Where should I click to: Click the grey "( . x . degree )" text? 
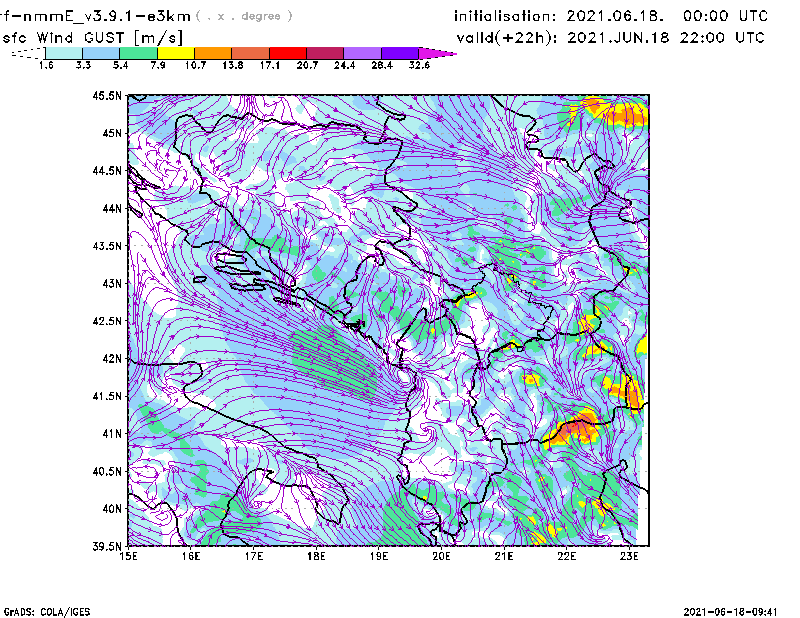[x=244, y=16]
